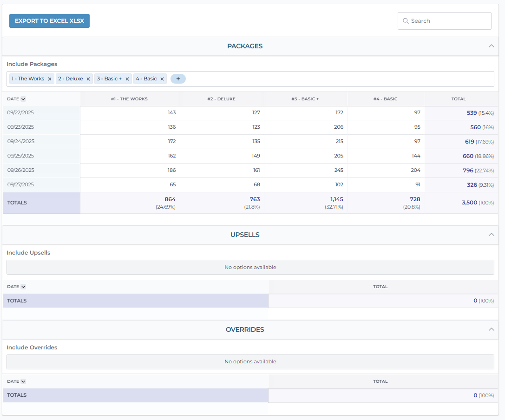
Task: Remove the '3 - Basic +' package tag
Action: click(127, 79)
